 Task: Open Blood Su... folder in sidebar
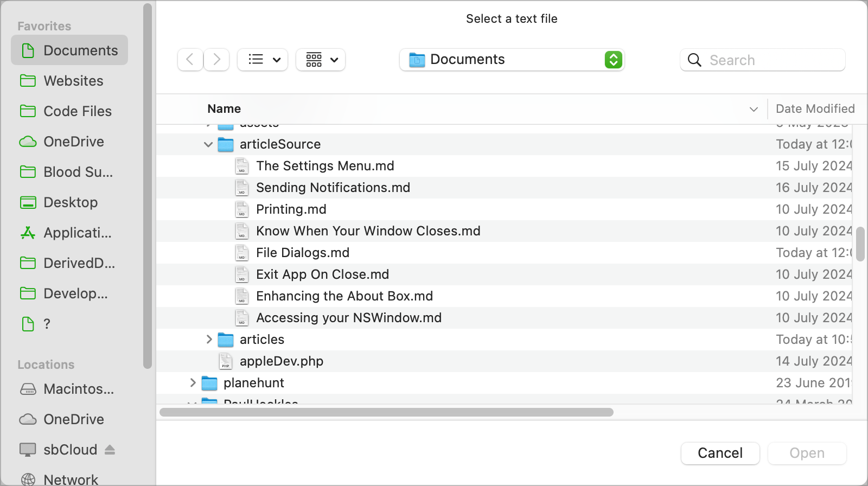(x=69, y=172)
